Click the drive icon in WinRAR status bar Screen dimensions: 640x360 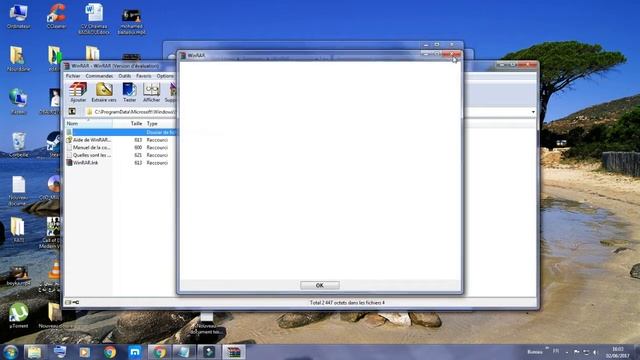click(x=68, y=302)
